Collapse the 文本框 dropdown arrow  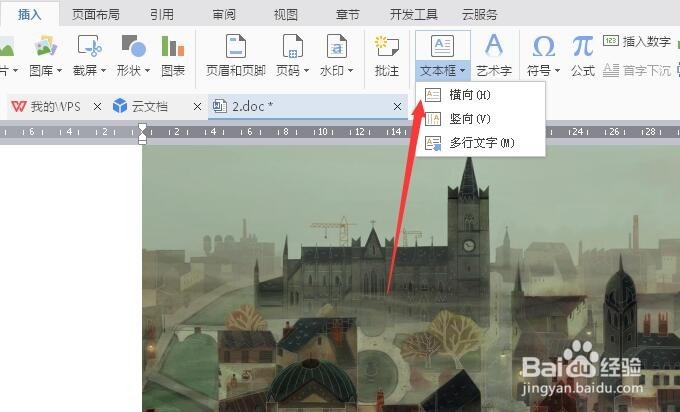(463, 70)
